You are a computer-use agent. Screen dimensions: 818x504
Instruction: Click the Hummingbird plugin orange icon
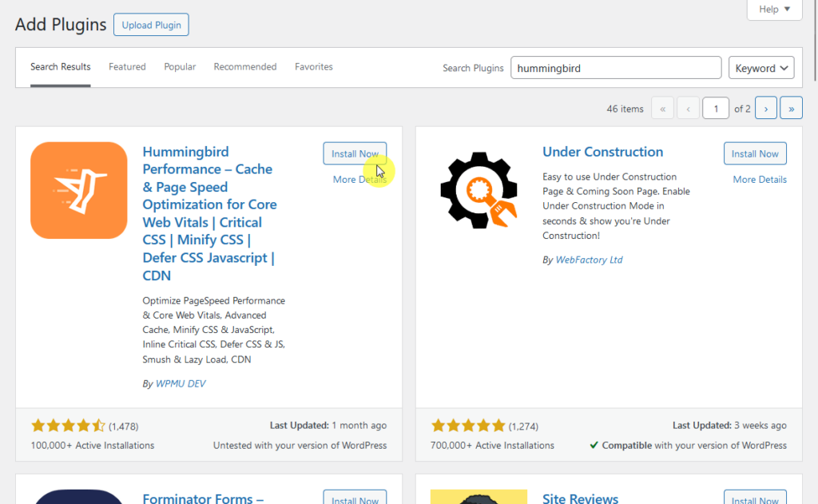tap(79, 190)
